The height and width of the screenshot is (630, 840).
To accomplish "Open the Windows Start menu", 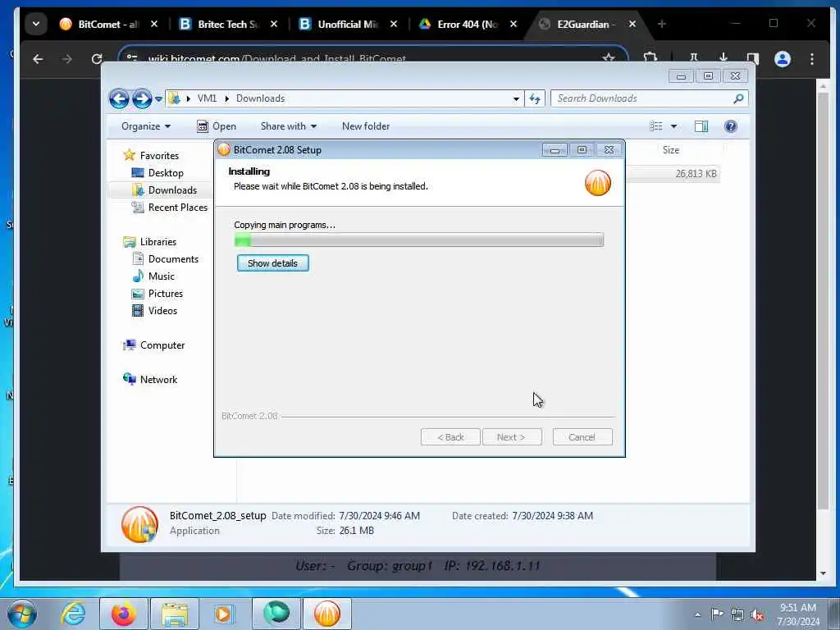I will coord(22,614).
